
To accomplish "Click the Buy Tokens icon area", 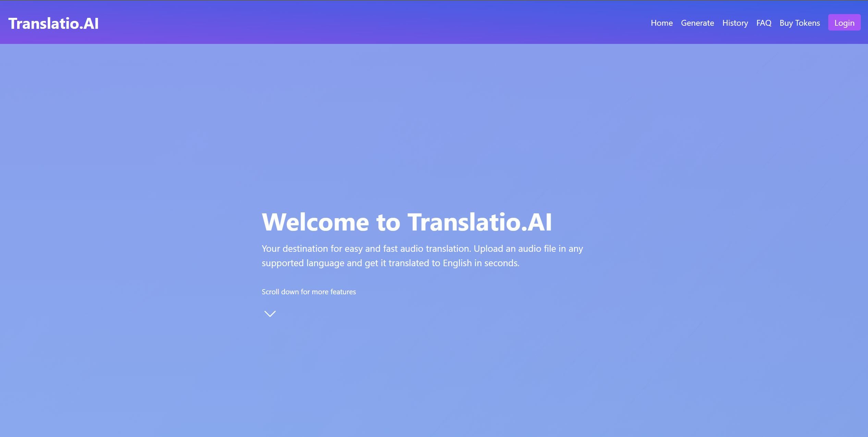I will tap(799, 22).
